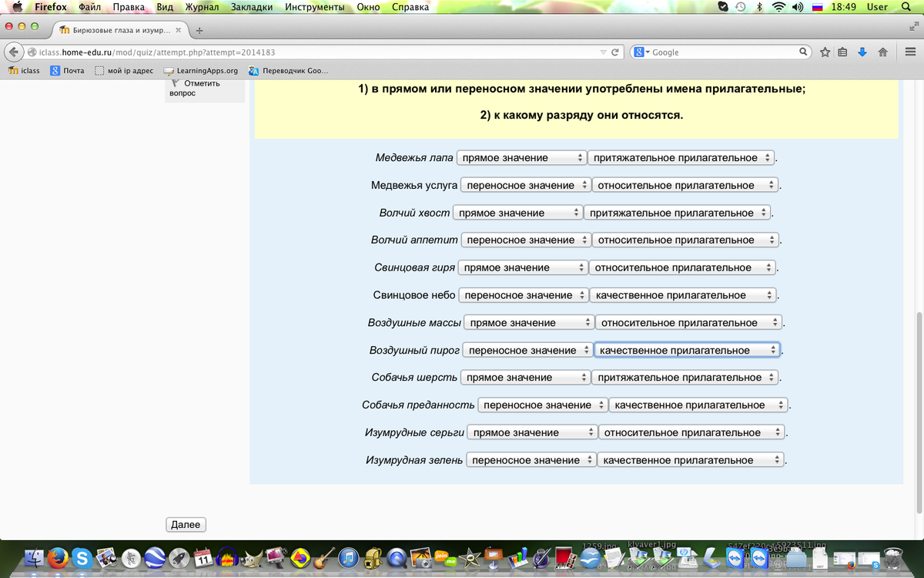
Task: Open adjective-type dropdown for Изумрудная зелень
Action: [x=691, y=460]
